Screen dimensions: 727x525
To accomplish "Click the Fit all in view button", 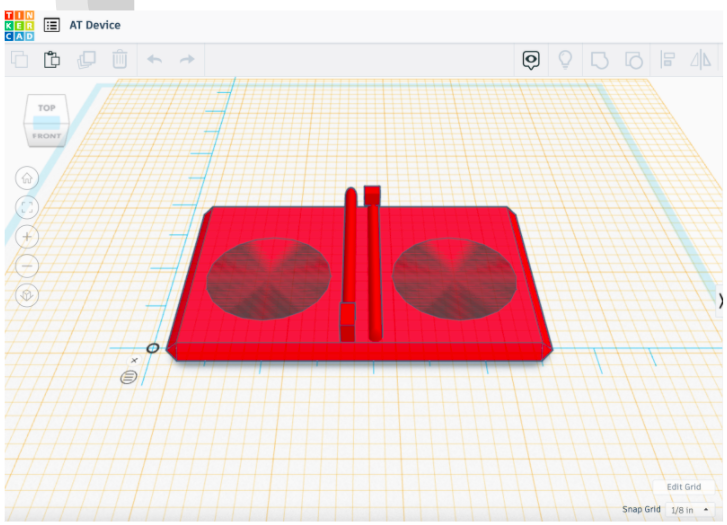I will 27,207.
